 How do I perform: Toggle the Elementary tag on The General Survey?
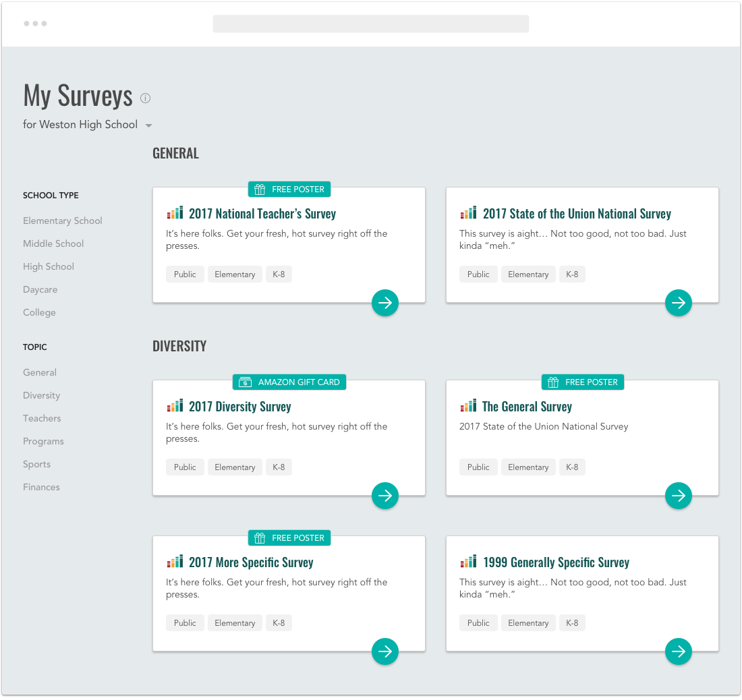click(528, 467)
